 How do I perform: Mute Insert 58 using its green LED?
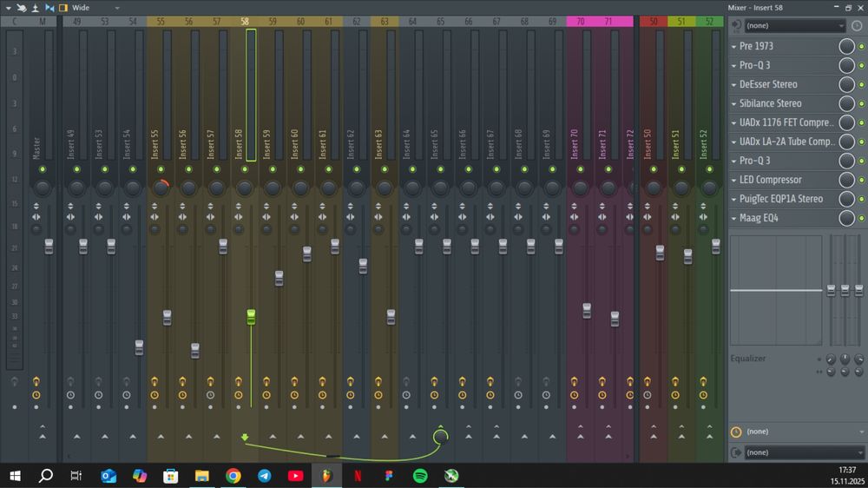[245, 169]
